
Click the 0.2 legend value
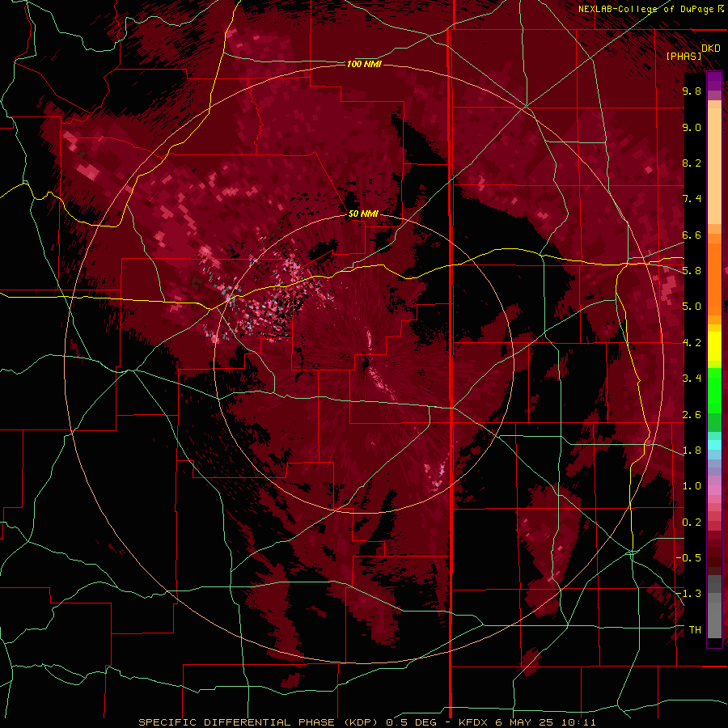pyautogui.click(x=692, y=523)
